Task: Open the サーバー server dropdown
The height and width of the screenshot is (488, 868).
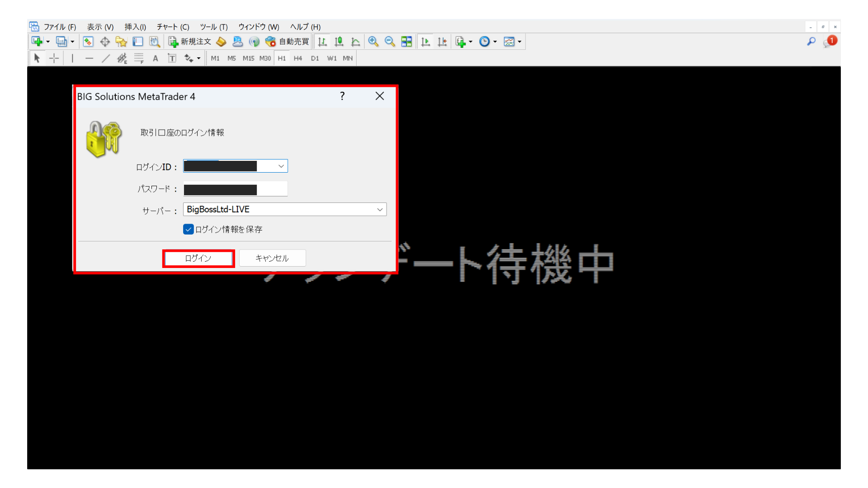Action: pyautogui.click(x=379, y=209)
